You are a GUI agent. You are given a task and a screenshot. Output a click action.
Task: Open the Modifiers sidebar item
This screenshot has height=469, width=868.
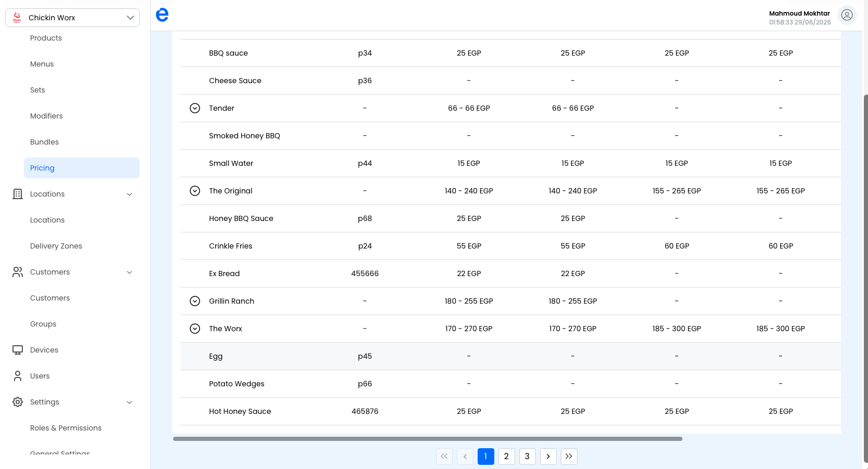pos(46,116)
